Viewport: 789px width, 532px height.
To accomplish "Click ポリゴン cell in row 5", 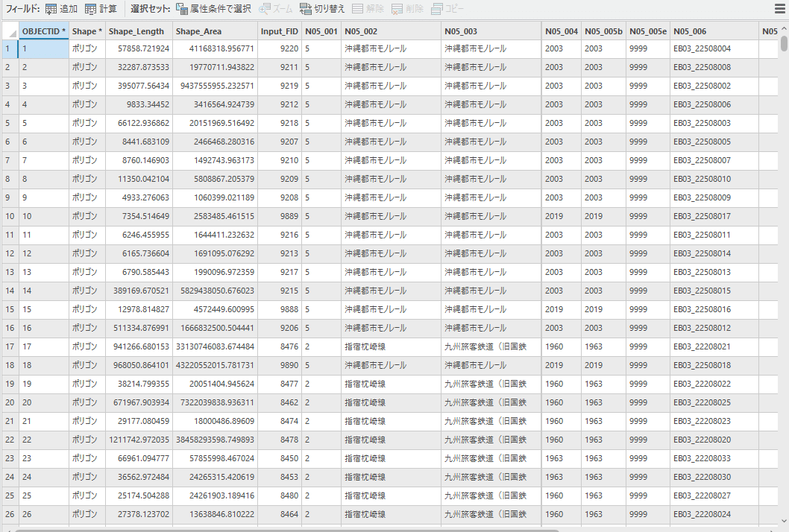I will point(87,123).
